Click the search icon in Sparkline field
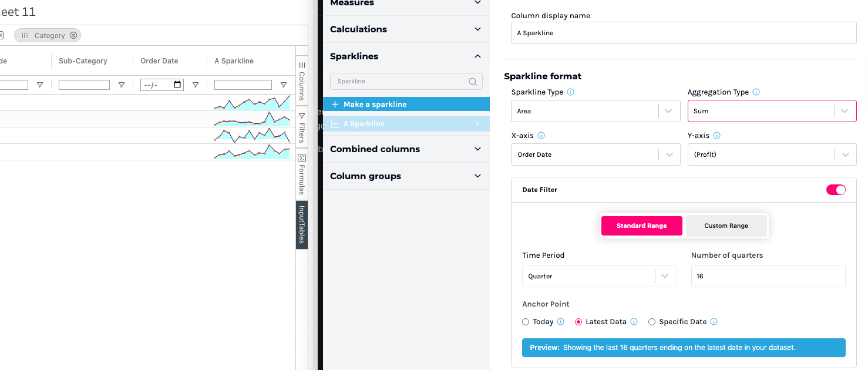Image resolution: width=868 pixels, height=370 pixels. (x=473, y=82)
